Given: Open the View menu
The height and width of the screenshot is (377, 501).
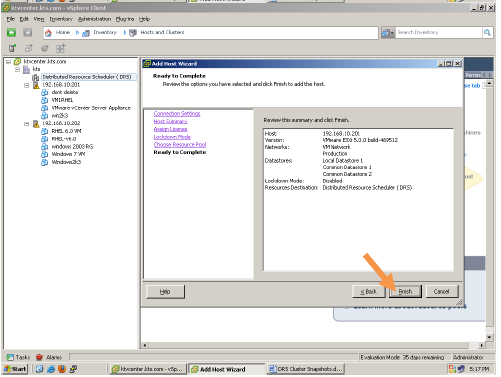Looking at the screenshot, I should (39, 19).
